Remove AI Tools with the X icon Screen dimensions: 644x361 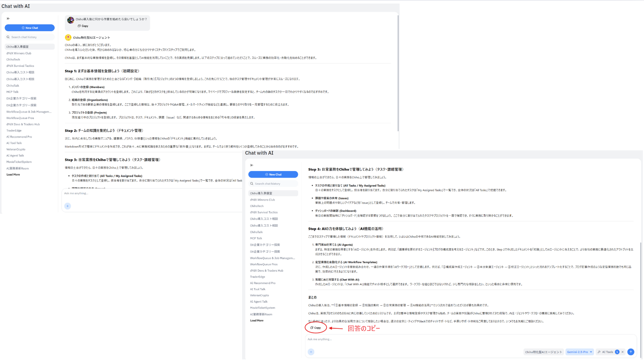click(623, 352)
